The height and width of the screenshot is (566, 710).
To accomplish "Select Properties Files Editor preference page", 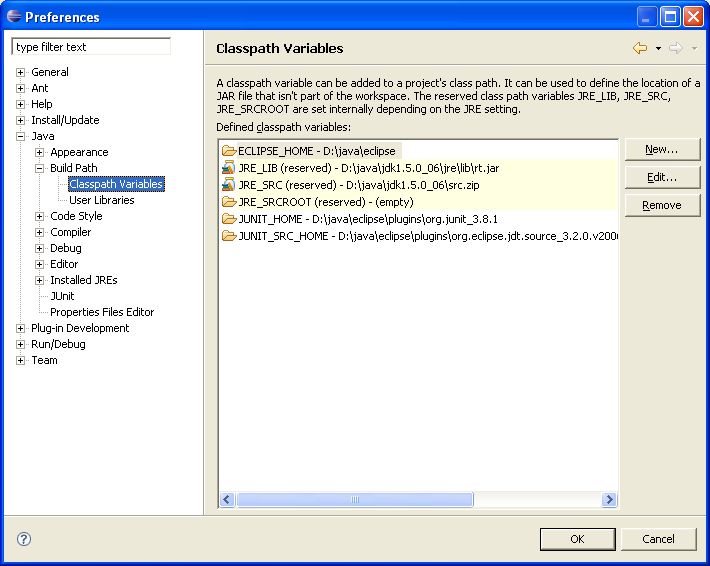I will point(102,312).
